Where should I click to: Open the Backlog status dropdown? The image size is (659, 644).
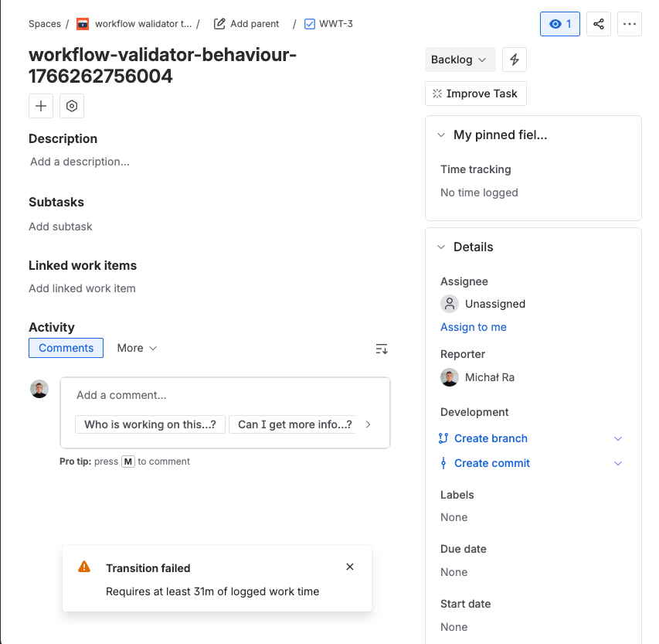pyautogui.click(x=459, y=60)
